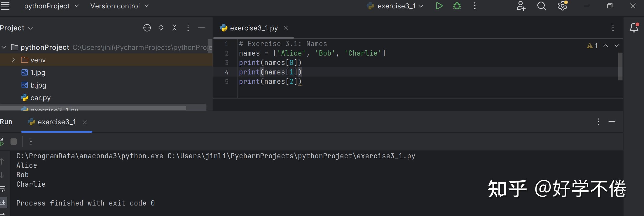Open the Code With Me user icon
644x216 pixels.
[x=521, y=6]
